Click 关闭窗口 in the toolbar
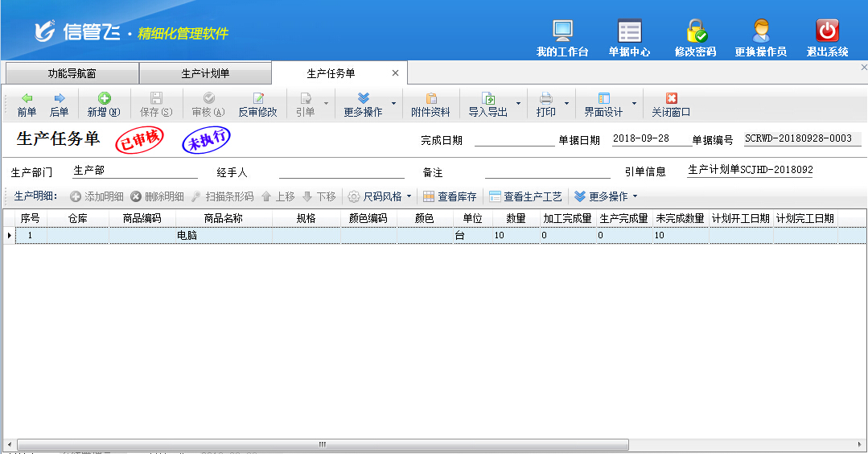Image resolution: width=868 pixels, height=454 pixels. pyautogui.click(x=671, y=105)
